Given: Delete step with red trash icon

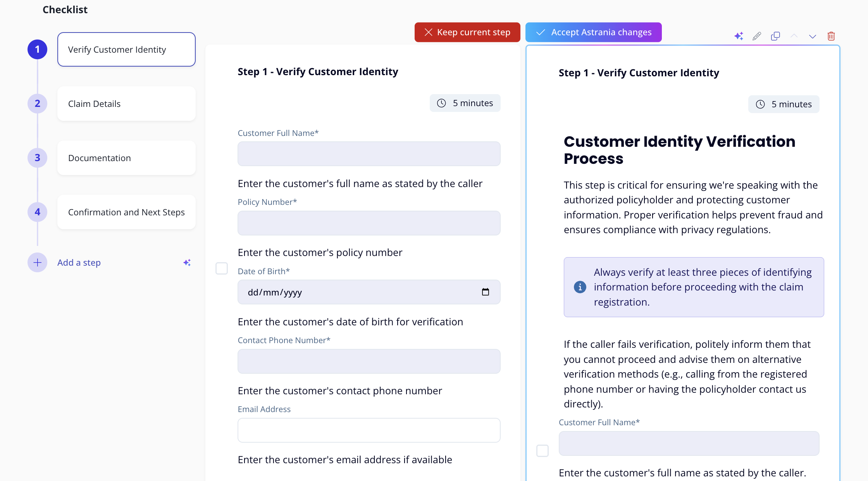Looking at the screenshot, I should tap(831, 36).
